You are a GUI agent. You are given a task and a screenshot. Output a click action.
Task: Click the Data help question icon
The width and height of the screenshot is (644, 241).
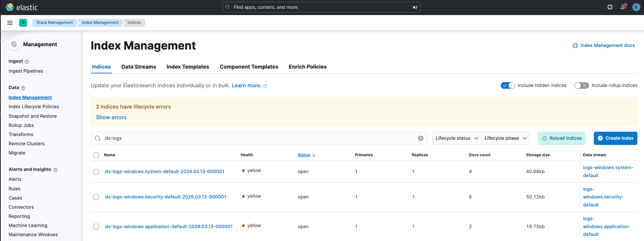point(23,88)
